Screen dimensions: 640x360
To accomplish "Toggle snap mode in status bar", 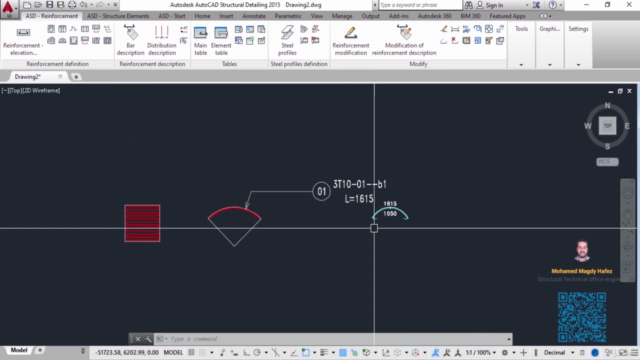I will point(202,353).
